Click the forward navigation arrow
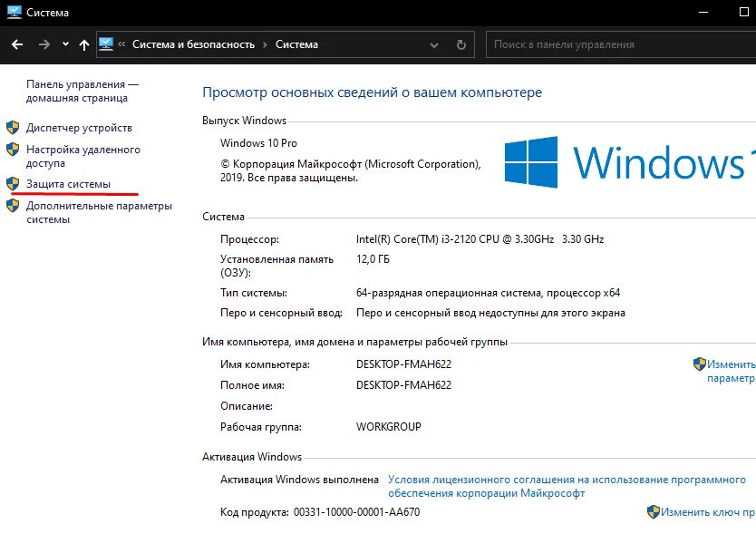Viewport: 756px width, 553px height. 44,44
